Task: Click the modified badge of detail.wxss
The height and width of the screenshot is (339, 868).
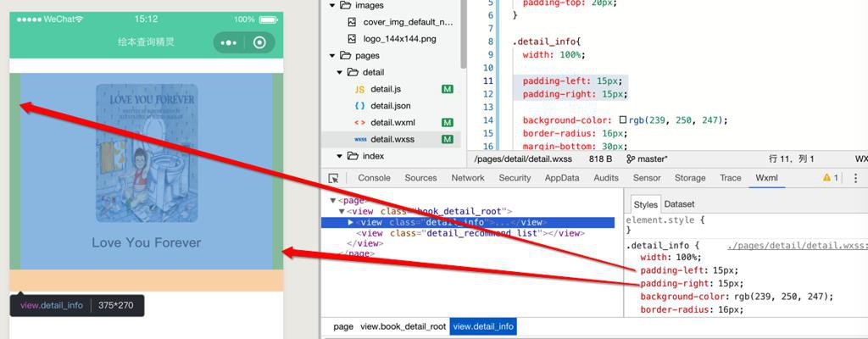Action: 448,139
